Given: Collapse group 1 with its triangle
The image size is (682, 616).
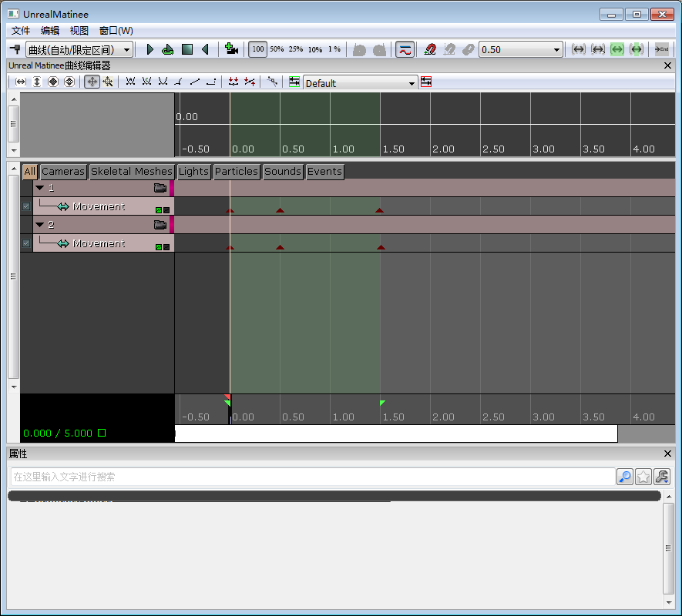Looking at the screenshot, I should [x=40, y=188].
